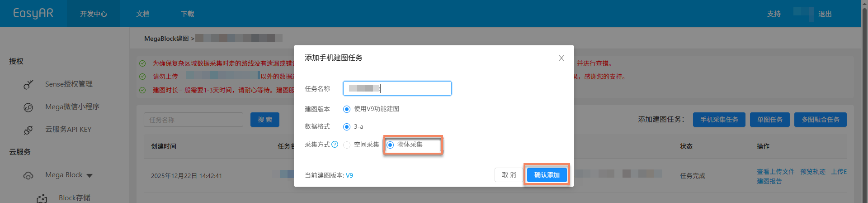Open the 下载 menu item
Viewport: 868px width, 203px height.
point(187,14)
